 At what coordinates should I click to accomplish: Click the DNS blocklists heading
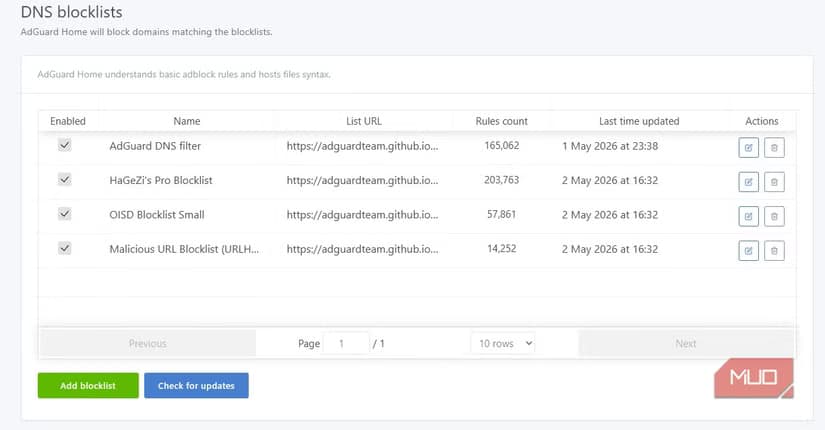click(x=72, y=12)
